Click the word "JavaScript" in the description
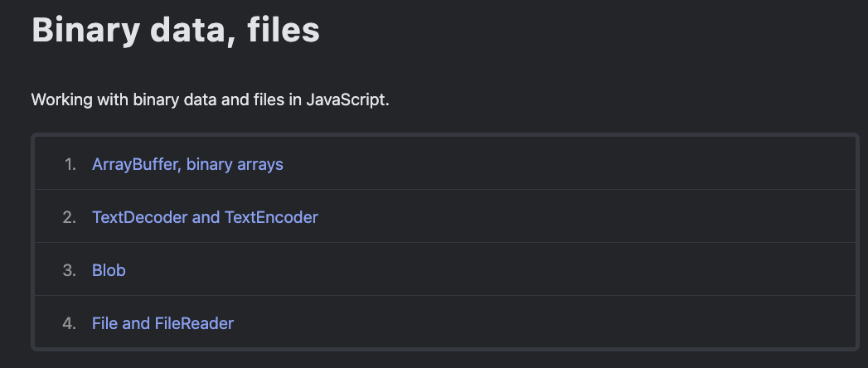 click(347, 99)
